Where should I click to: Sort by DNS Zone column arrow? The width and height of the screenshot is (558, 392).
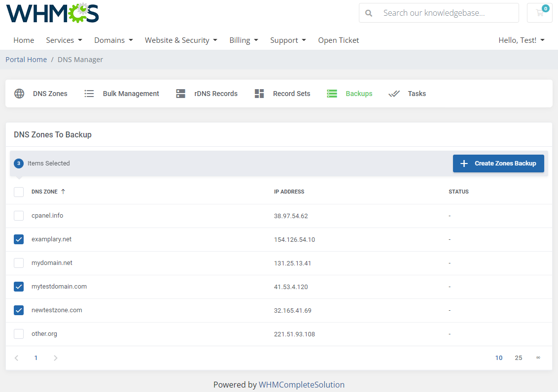pyautogui.click(x=63, y=192)
